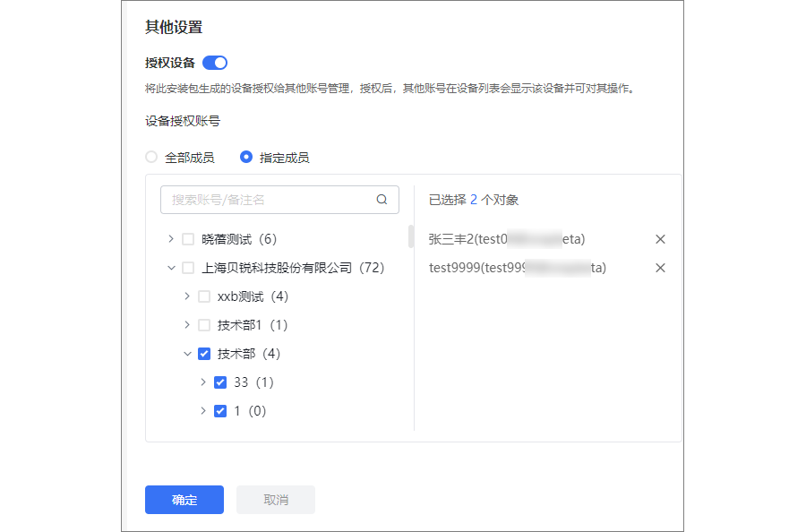Click the 技术部1 (1) label

click(253, 325)
